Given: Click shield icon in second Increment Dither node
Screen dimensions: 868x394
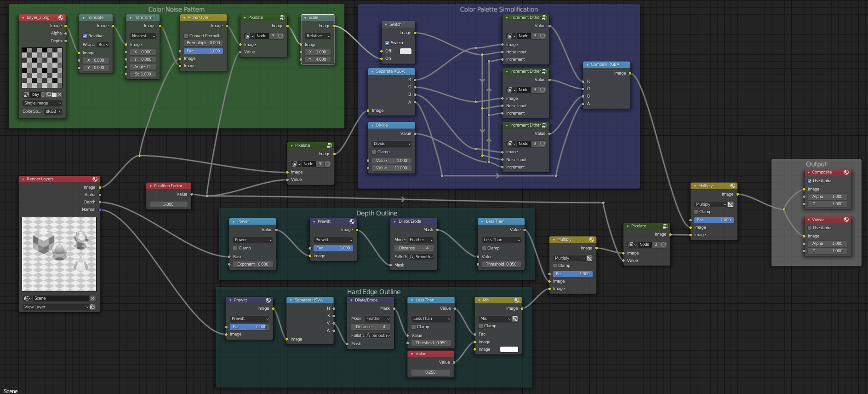Looking at the screenshot, I should [542, 90].
